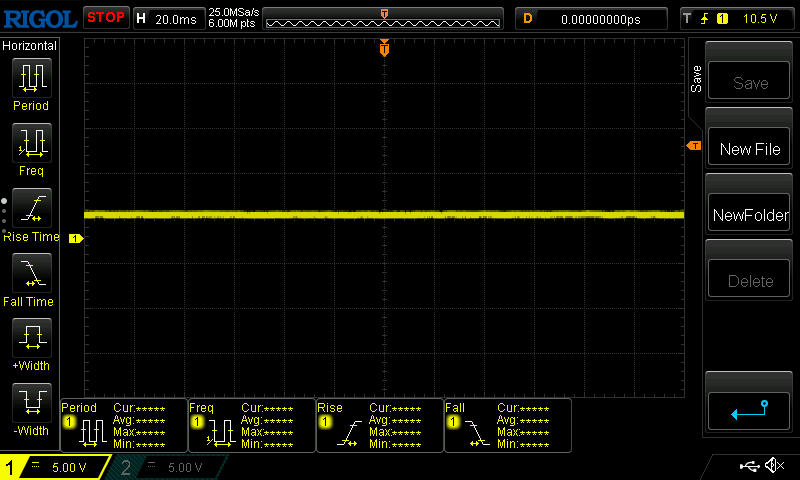800x480 pixels.
Task: Click the USB connection status icon
Action: (749, 466)
